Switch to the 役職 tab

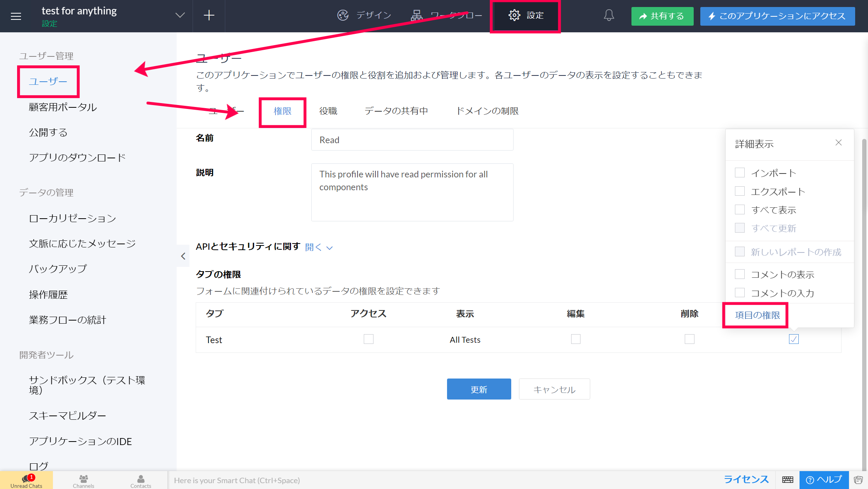(x=328, y=111)
